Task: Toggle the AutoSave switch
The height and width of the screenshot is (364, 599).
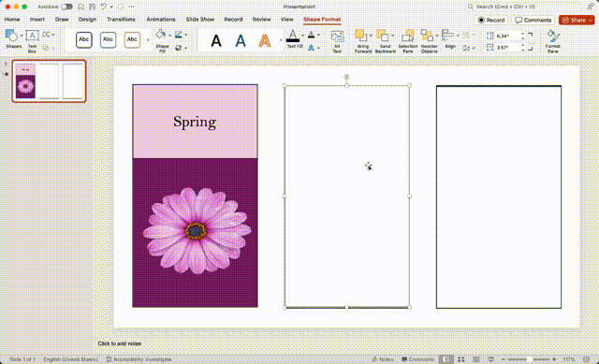Action: (x=66, y=7)
